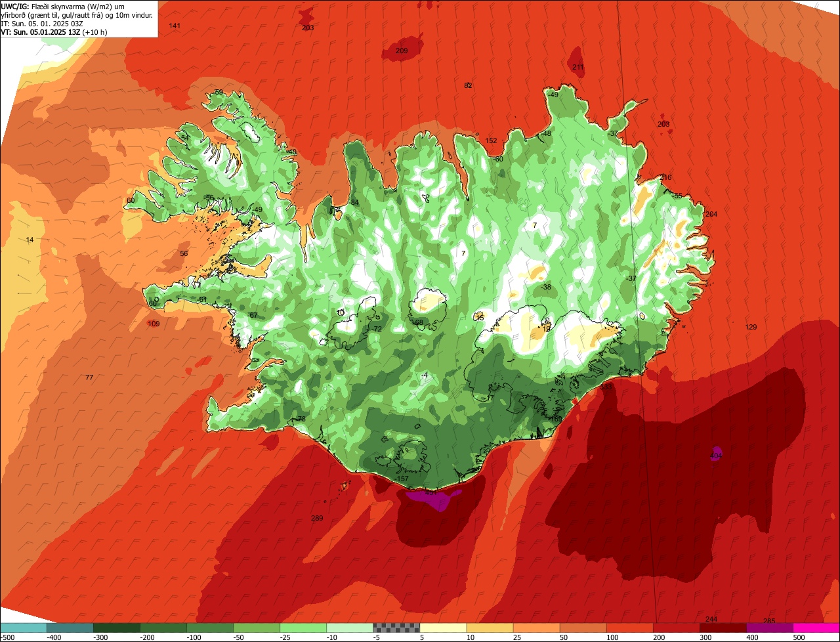The image size is (840, 642).
Task: Click the dark red patch labelled 209
Action: coord(402,51)
